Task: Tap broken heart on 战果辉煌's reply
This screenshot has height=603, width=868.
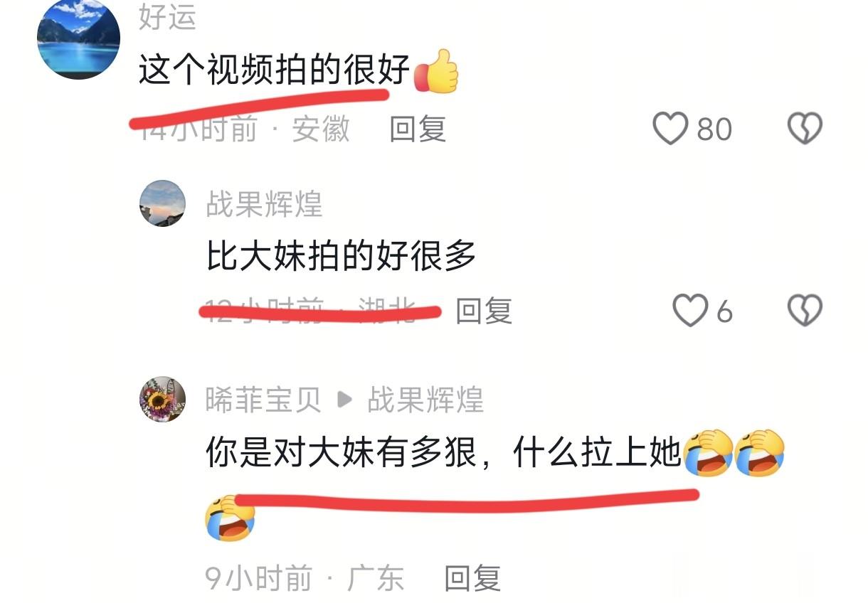Action: click(805, 311)
